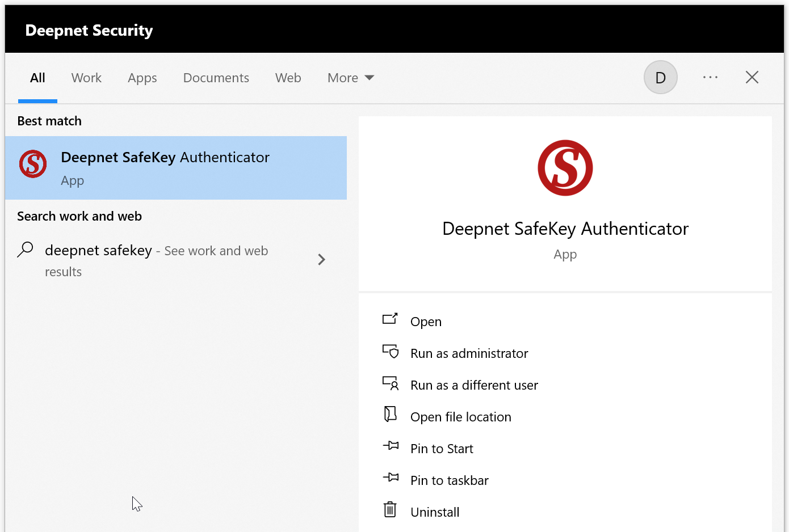The height and width of the screenshot is (532, 789).
Task: Click the Run as administrator shield icon
Action: pyautogui.click(x=390, y=352)
